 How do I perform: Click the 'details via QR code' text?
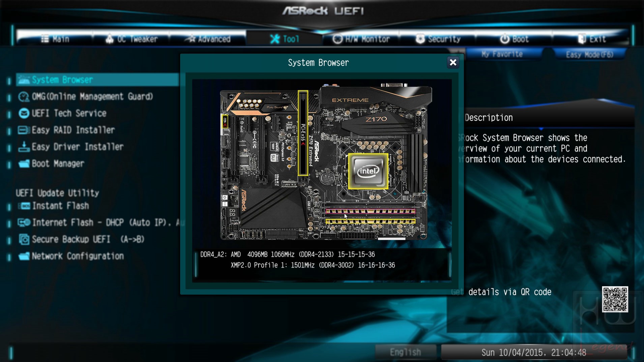[510, 292]
